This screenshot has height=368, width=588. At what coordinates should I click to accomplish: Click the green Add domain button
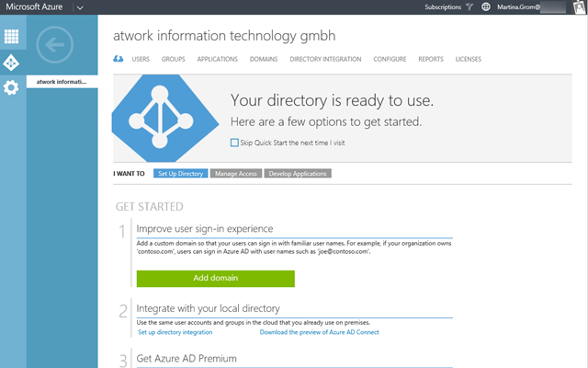point(216,278)
